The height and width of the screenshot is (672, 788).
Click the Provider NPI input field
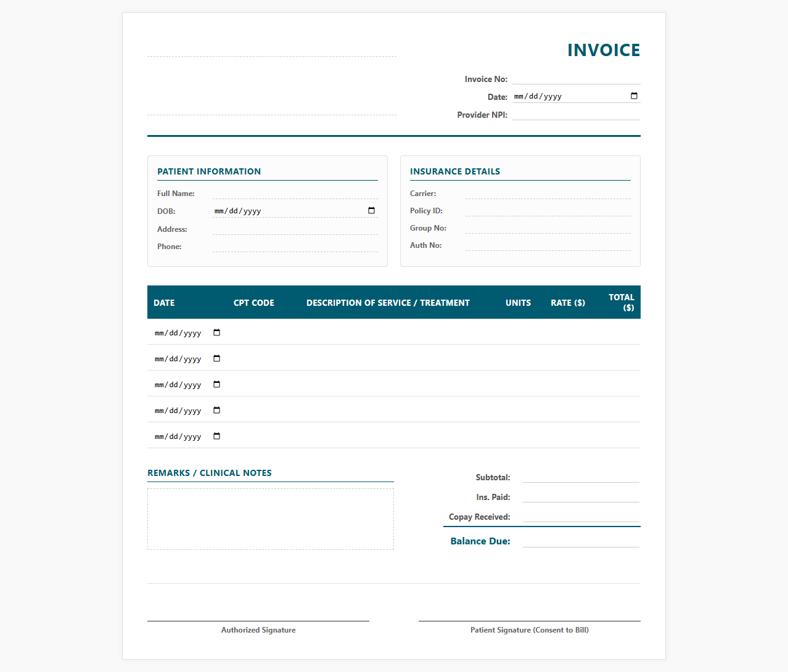pyautogui.click(x=577, y=114)
